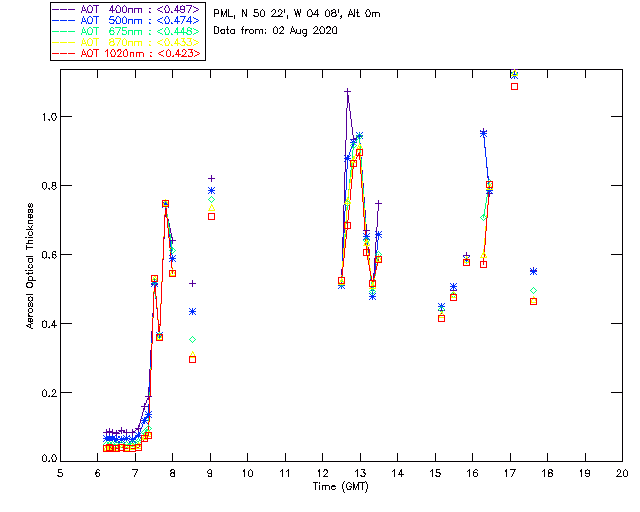Click the green diamond marker at 8.5 GMT

[192, 339]
